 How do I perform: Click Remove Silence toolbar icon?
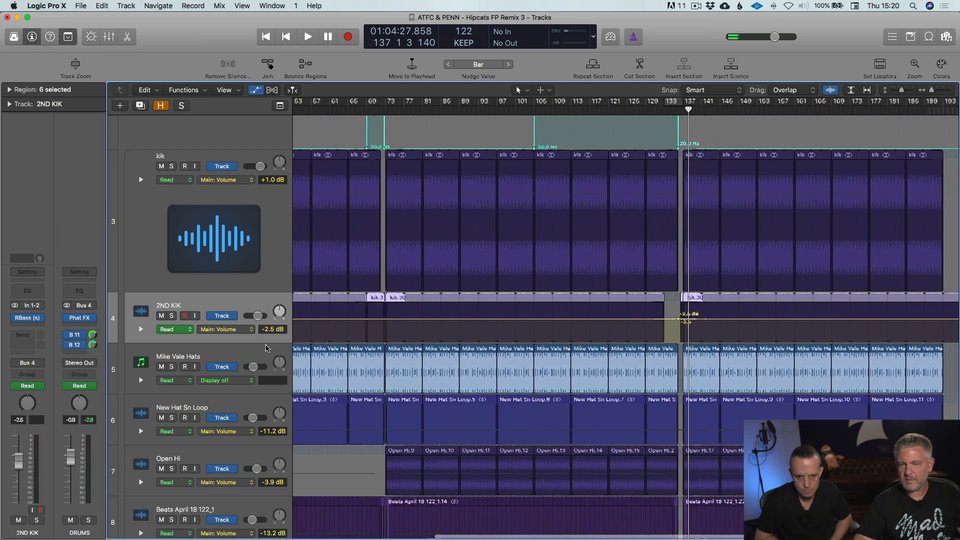point(228,64)
